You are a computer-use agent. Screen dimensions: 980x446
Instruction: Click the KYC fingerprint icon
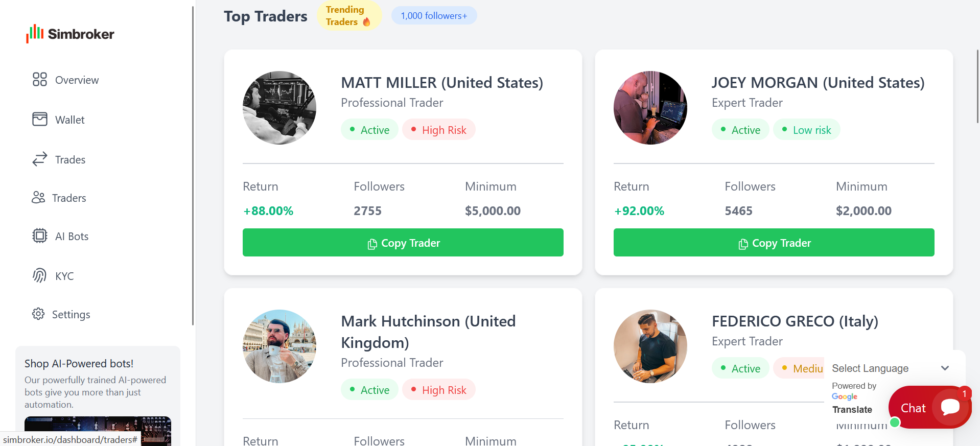(39, 275)
